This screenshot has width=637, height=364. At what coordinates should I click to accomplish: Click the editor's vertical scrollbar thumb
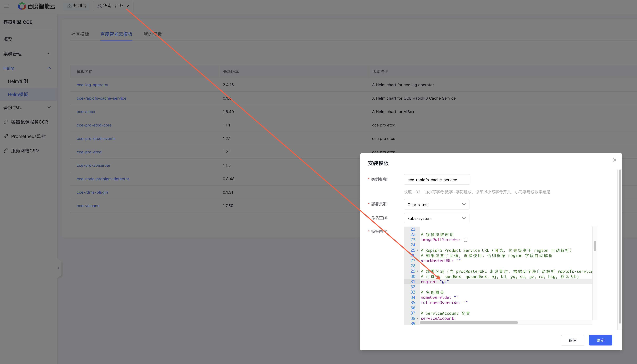point(595,246)
